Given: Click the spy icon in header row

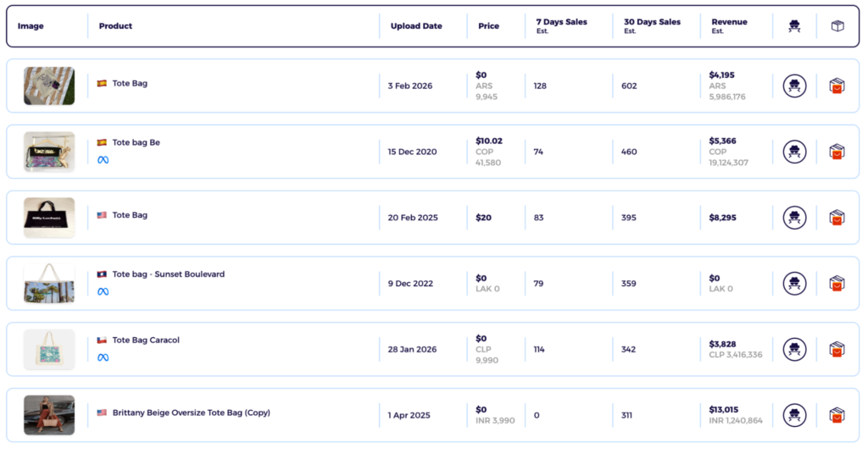Looking at the screenshot, I should pos(794,26).
